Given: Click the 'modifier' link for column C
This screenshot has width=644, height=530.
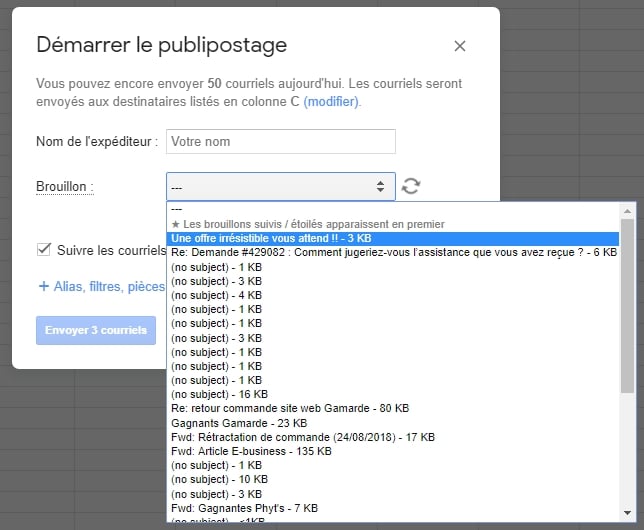Looking at the screenshot, I should pos(331,102).
